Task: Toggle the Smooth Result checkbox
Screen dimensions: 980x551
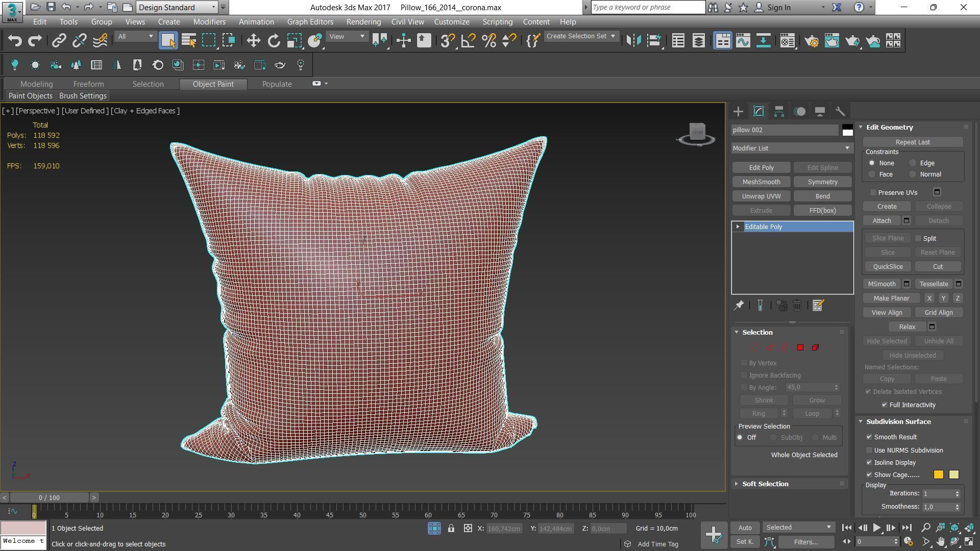Action: [x=869, y=437]
